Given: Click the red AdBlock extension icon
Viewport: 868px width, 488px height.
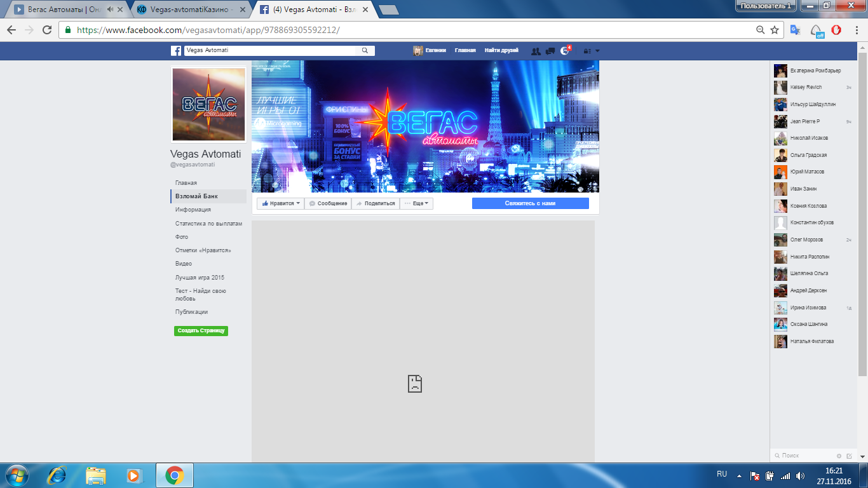Looking at the screenshot, I should pos(837,30).
